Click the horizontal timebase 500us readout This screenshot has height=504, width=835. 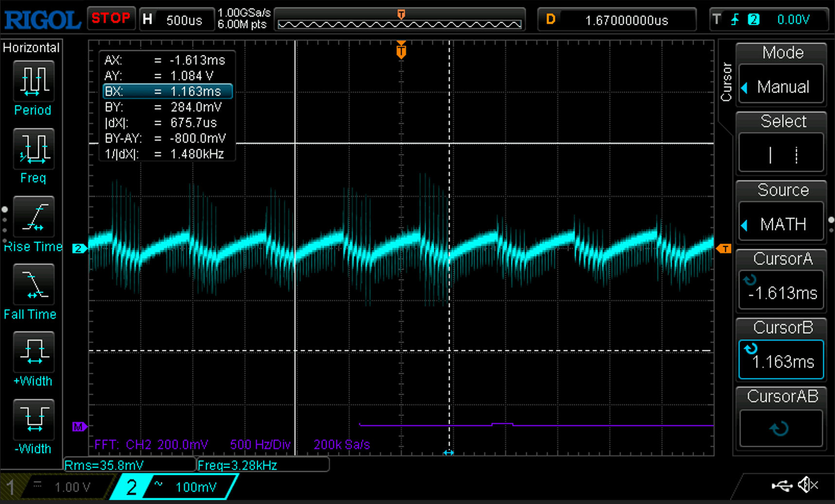click(178, 19)
